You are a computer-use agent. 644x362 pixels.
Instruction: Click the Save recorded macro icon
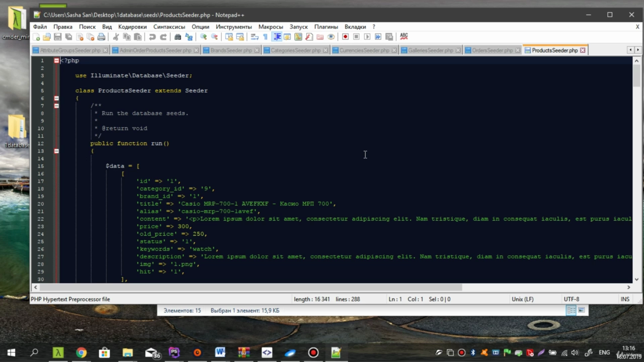click(x=389, y=37)
